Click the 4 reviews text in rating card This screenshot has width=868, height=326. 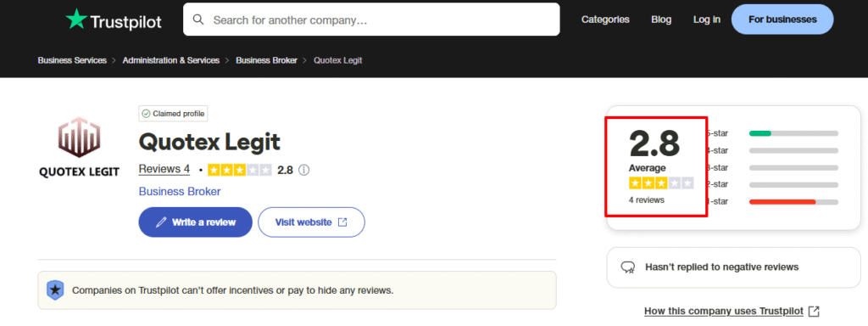click(647, 200)
